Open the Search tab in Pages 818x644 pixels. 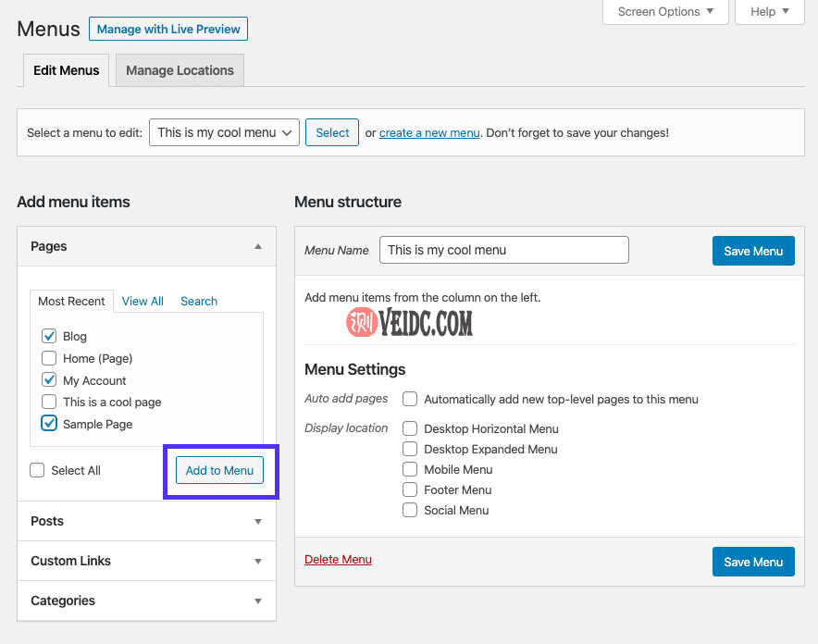pos(199,301)
